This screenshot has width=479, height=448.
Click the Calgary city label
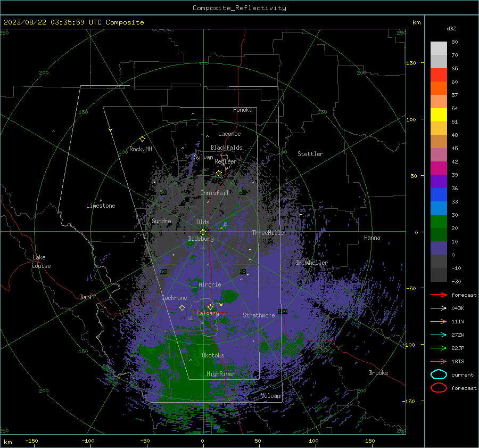coord(208,313)
